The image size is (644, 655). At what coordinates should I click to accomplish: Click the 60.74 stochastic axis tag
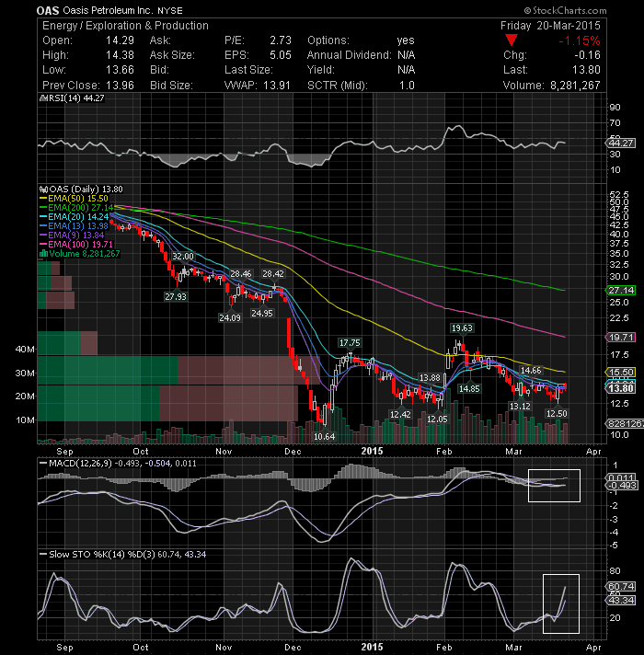pyautogui.click(x=621, y=587)
